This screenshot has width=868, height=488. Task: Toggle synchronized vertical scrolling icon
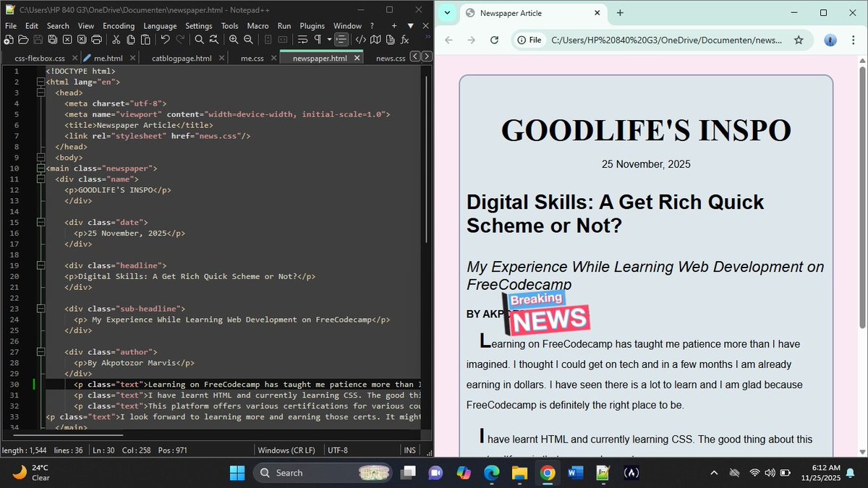[x=268, y=40]
